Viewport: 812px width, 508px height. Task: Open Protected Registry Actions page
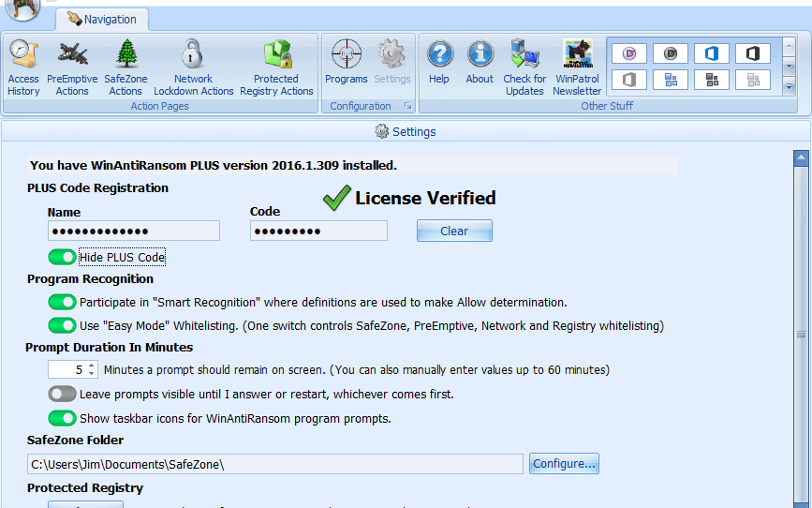point(276,67)
